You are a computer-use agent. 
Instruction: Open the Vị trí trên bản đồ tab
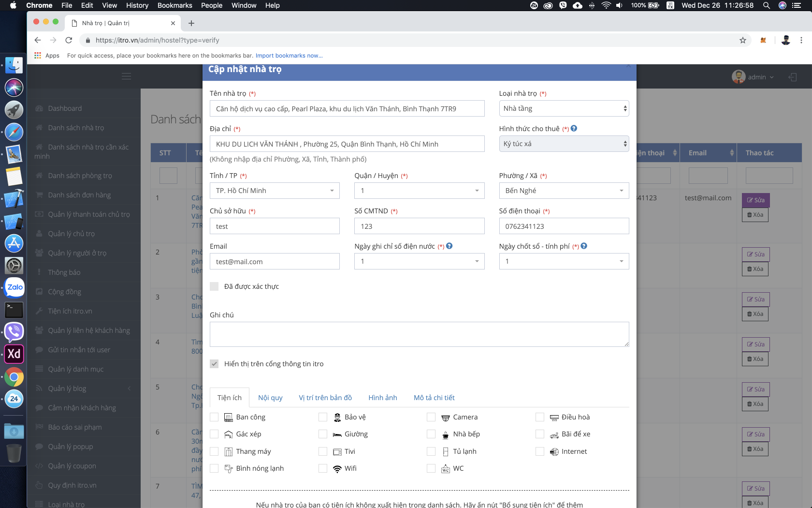point(325,398)
